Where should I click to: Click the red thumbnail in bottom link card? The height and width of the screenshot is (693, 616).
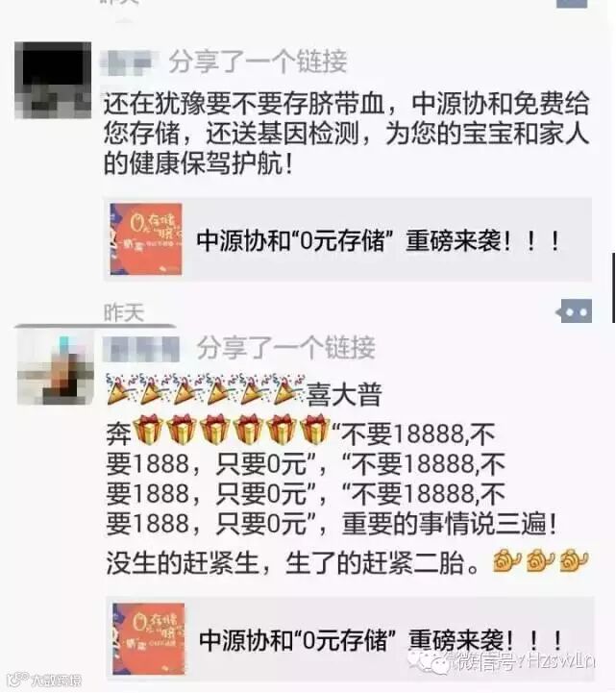coord(149,639)
